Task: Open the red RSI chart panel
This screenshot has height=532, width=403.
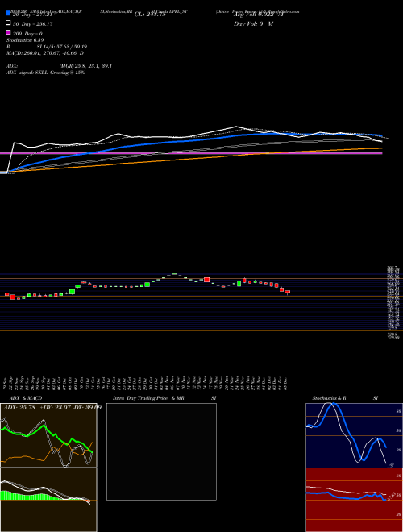Action: coord(354,500)
